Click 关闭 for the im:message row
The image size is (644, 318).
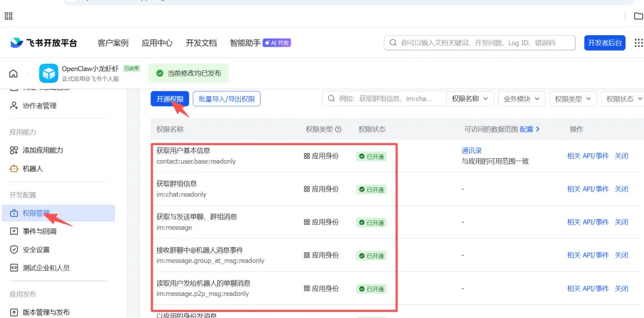621,223
